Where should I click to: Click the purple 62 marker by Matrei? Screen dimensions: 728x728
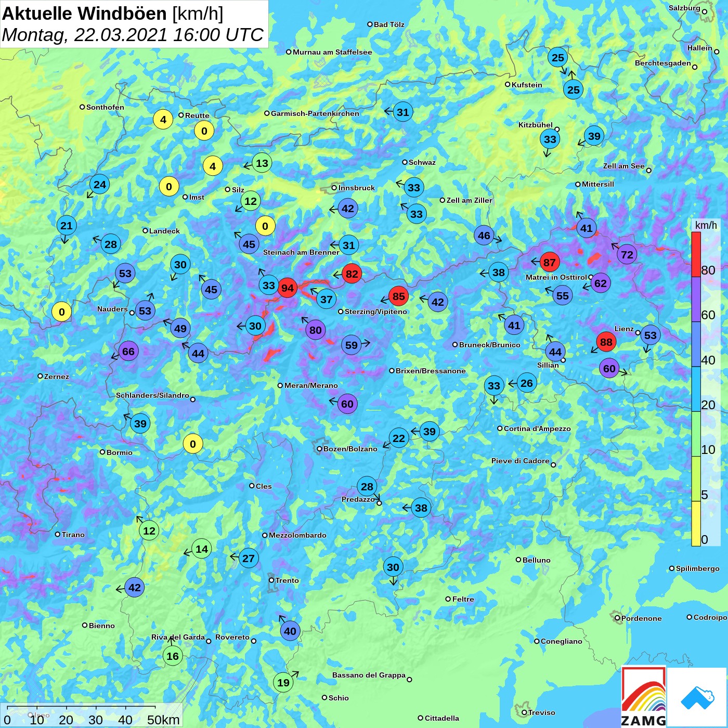(x=601, y=283)
